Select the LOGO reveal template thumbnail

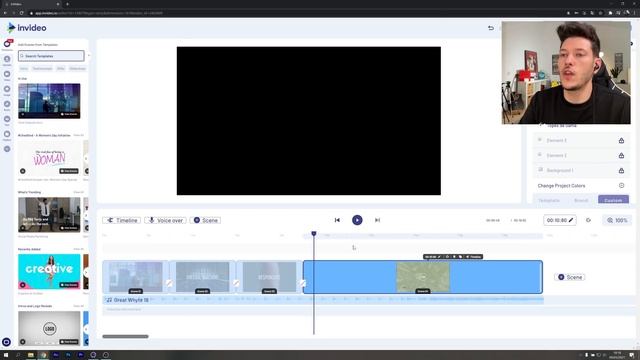pyautogui.click(x=49, y=328)
